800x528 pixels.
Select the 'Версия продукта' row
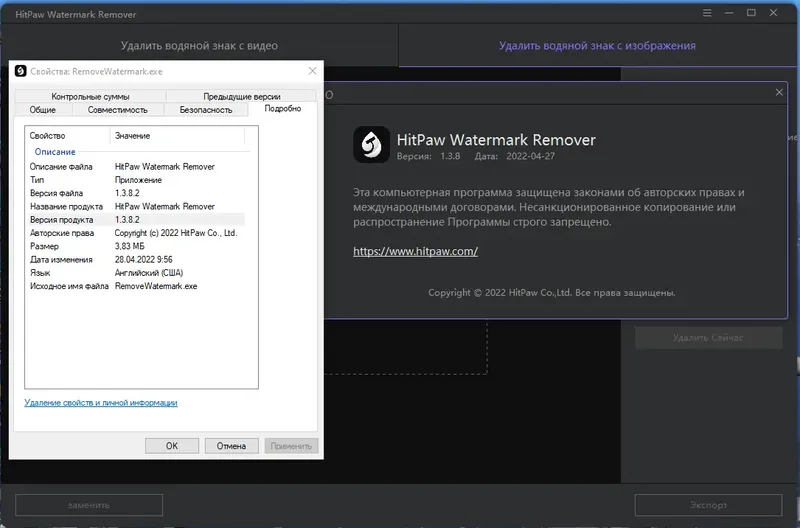[137, 220]
